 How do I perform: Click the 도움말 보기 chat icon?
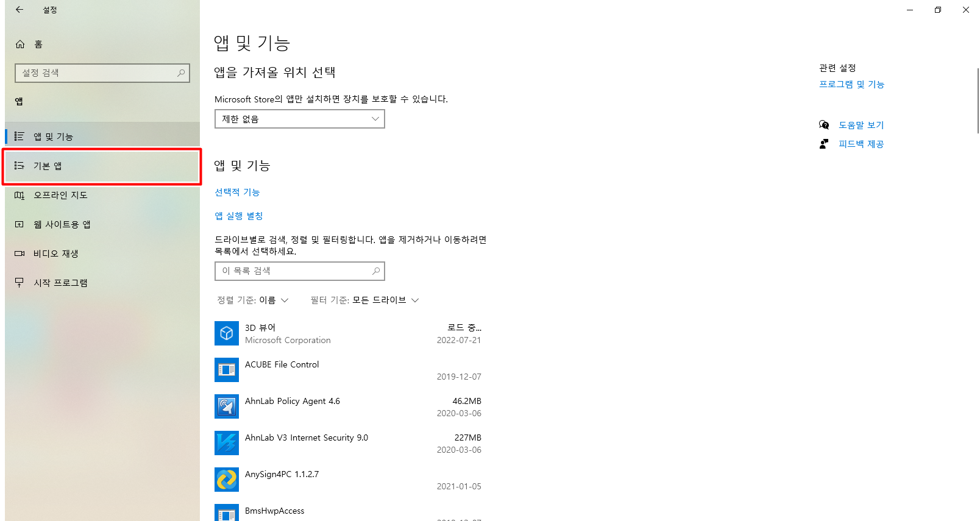[824, 125]
